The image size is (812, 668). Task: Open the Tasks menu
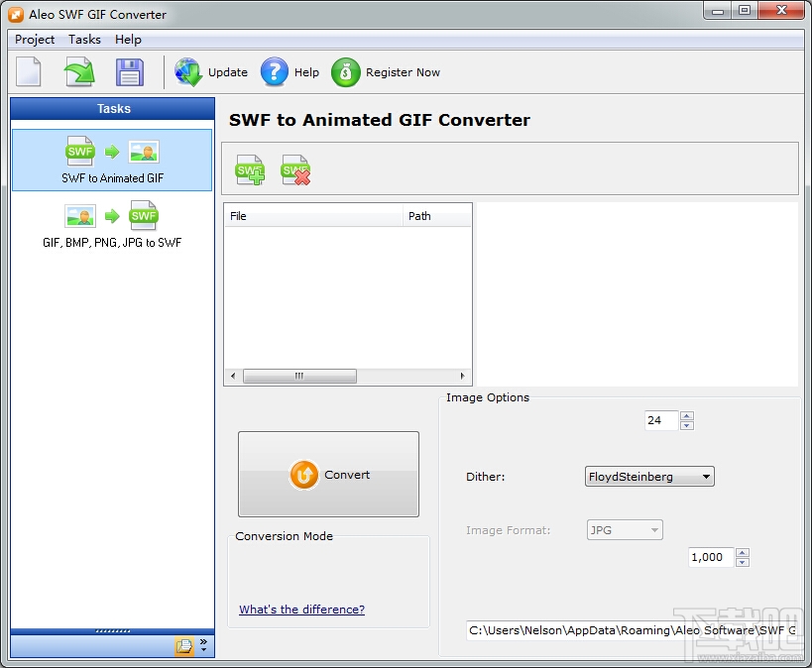84,40
